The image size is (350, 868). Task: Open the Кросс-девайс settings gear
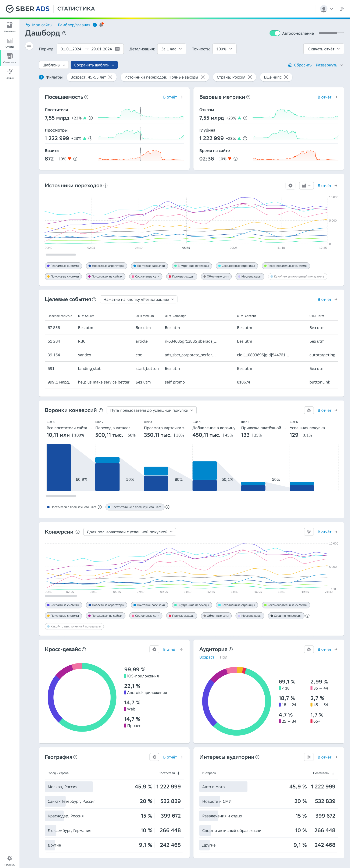coord(154,649)
